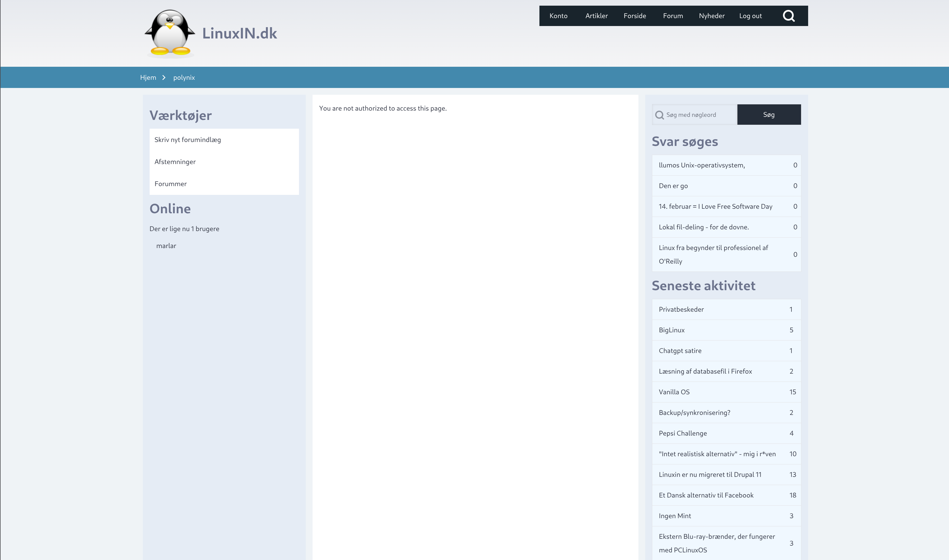Open the BigLinux activity entry
This screenshot has height=560, width=949.
(x=671, y=330)
